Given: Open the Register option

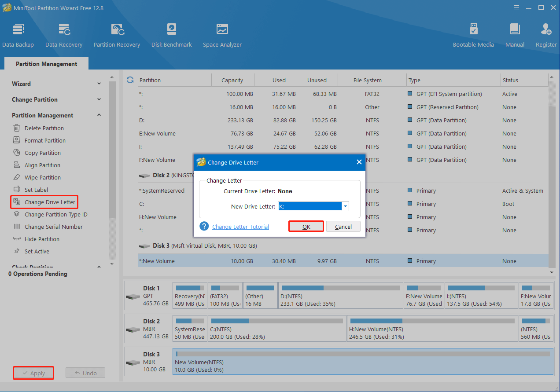Looking at the screenshot, I should tap(546, 34).
